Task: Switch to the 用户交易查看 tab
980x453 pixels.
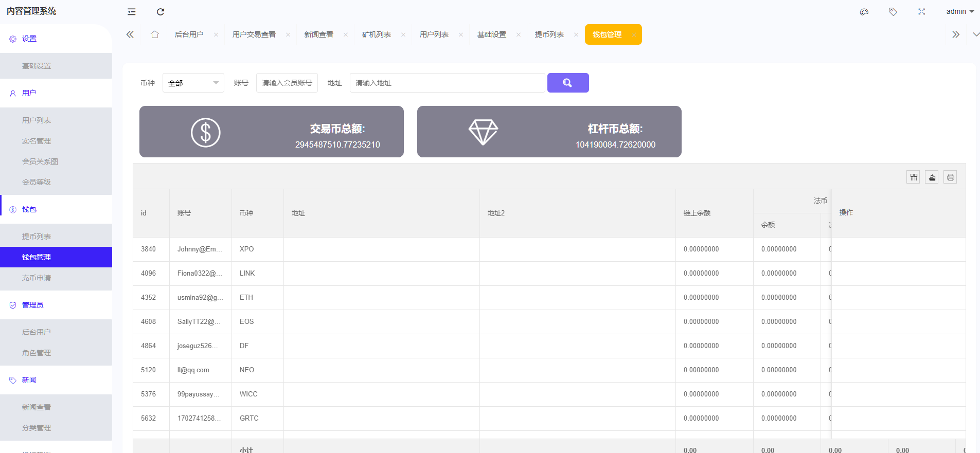Action: pos(254,34)
